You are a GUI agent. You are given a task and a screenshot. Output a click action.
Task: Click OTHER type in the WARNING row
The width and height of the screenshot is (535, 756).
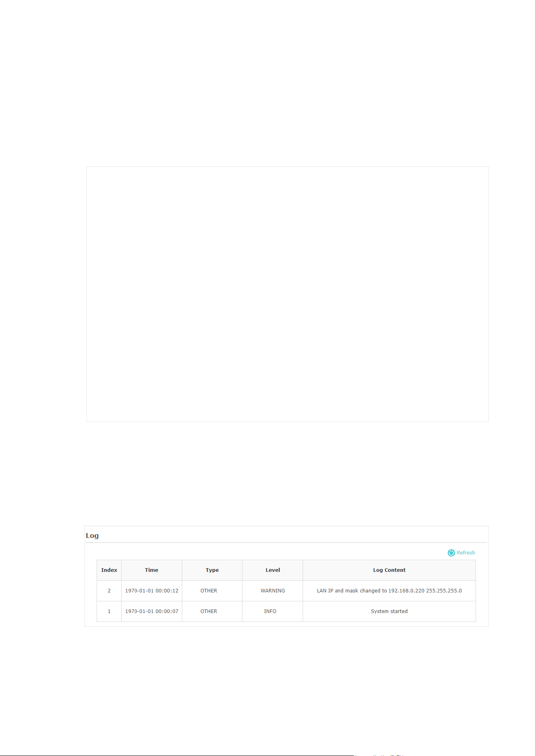pyautogui.click(x=209, y=591)
